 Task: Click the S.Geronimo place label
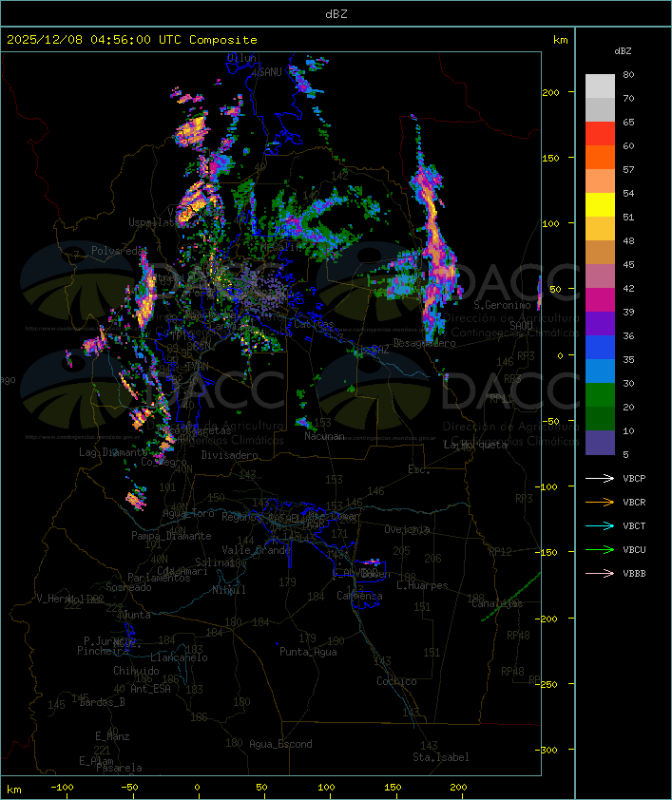point(502,305)
